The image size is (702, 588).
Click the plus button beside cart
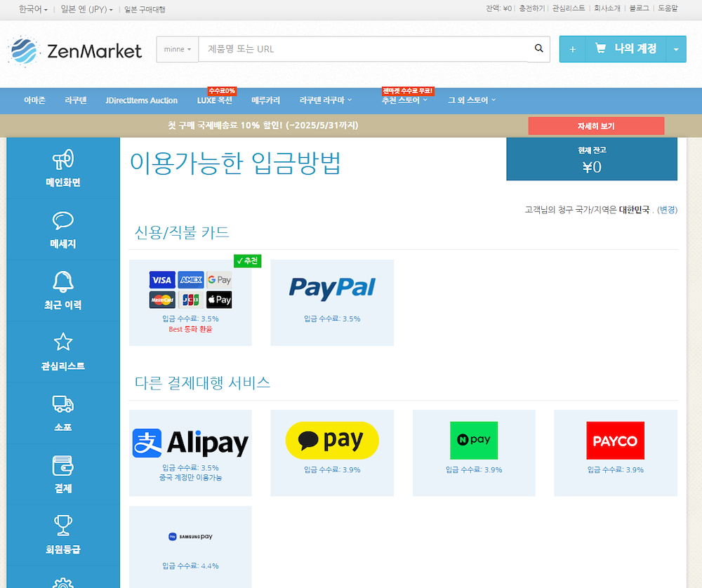point(572,49)
